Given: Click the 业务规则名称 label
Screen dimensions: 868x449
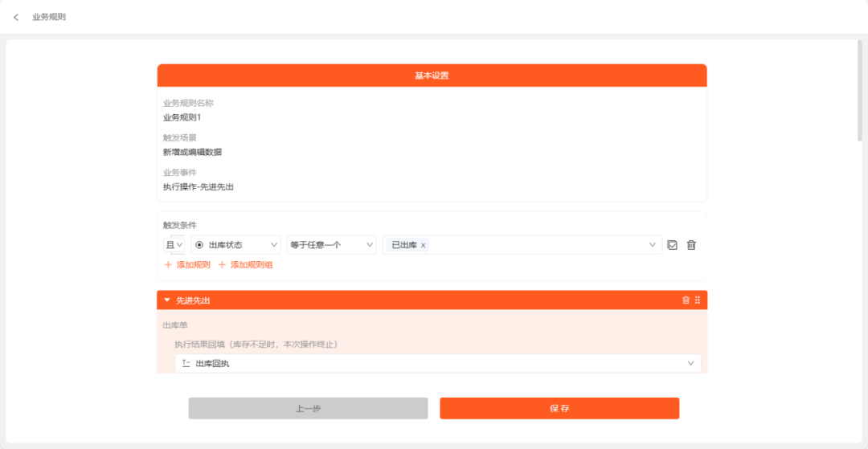Looking at the screenshot, I should (x=188, y=103).
